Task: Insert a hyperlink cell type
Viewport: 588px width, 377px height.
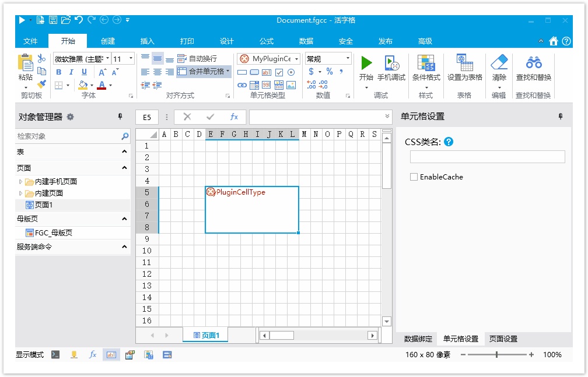Action: 242,85
